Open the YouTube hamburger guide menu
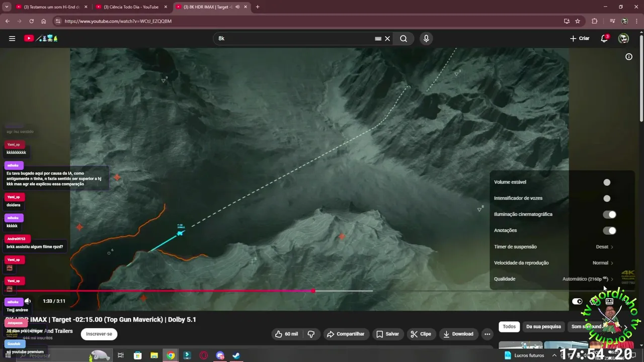 pyautogui.click(x=12, y=38)
